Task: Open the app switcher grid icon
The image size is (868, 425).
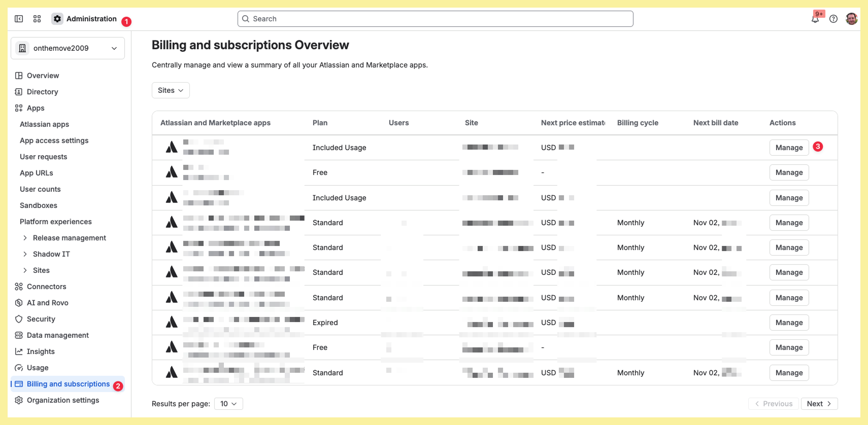Action: (x=37, y=19)
